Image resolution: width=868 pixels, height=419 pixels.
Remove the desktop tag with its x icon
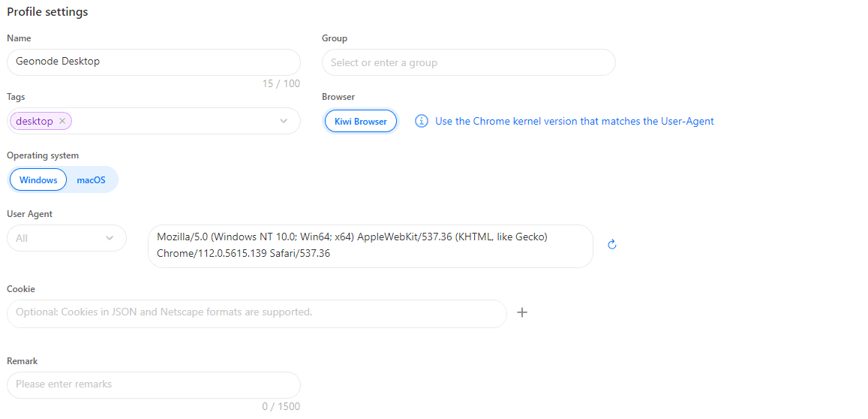62,121
